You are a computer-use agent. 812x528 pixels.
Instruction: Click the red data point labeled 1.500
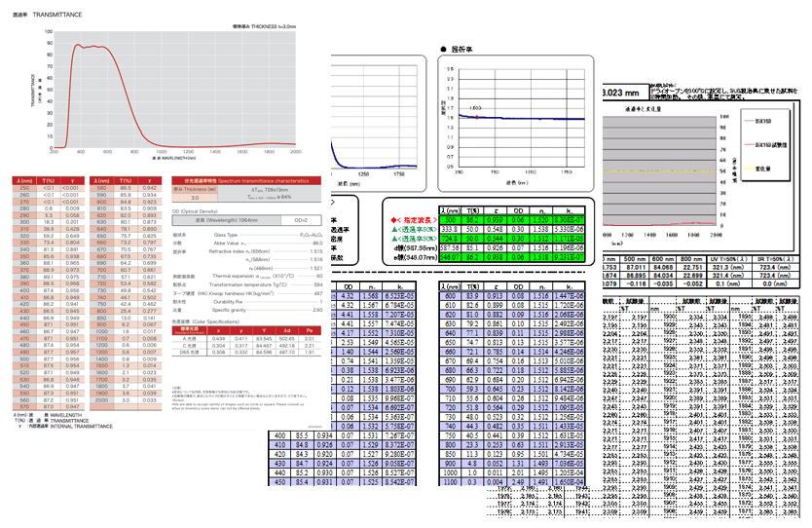point(477,118)
